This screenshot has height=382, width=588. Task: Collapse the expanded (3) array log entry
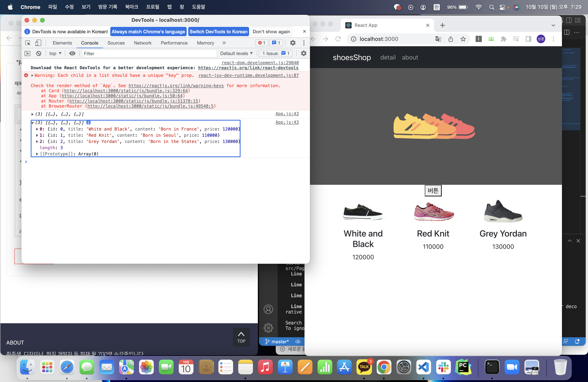[32, 123]
